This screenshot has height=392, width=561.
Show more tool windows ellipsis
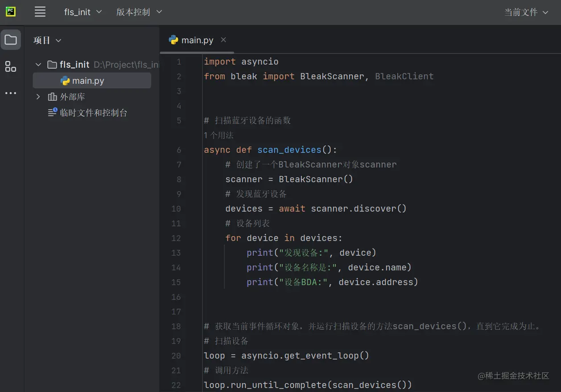click(11, 93)
